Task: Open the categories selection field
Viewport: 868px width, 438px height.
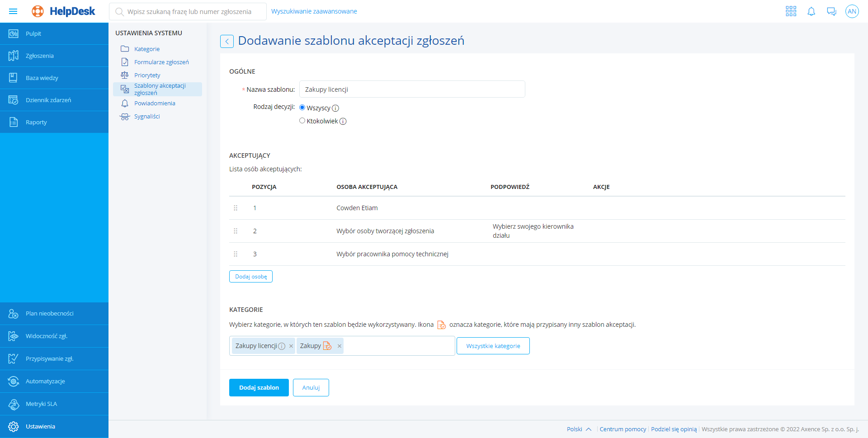Action: point(398,346)
